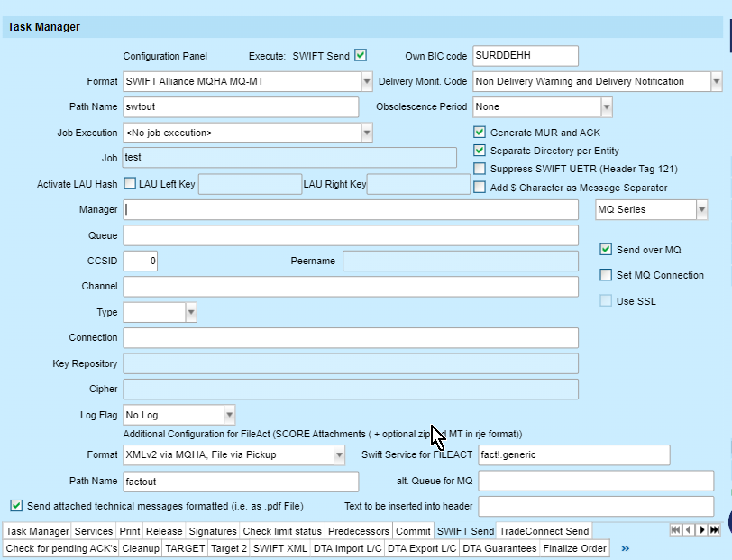Open TARGET tab

[x=185, y=548]
